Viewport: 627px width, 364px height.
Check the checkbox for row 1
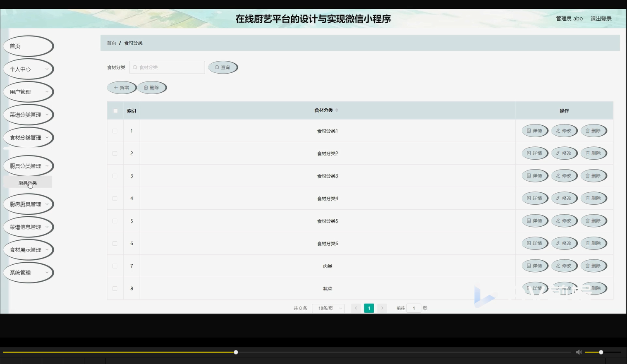tap(115, 131)
